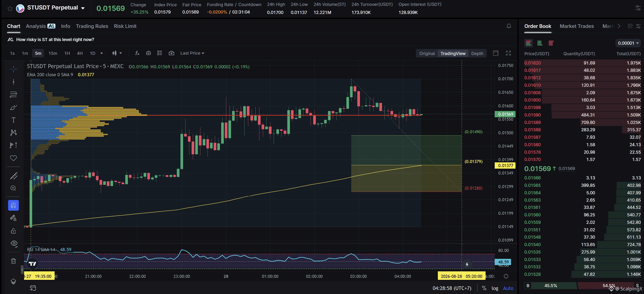Toggle the chart panel layout icon
Image resolution: width=644 pixels, height=294 pixels.
pyautogui.click(x=495, y=53)
